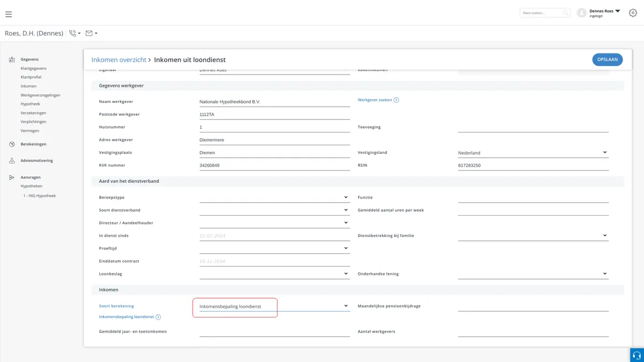Go to Klantgegevens in sidebar
Screen dimensions: 644x362
coord(33,69)
